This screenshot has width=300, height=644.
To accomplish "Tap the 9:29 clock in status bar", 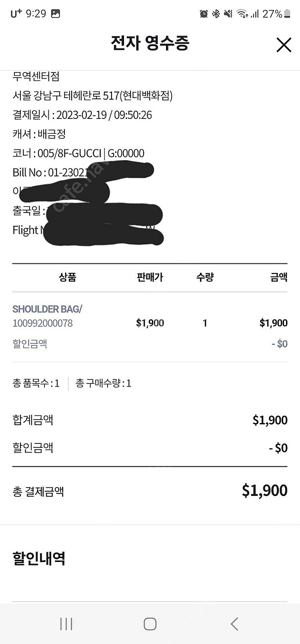I will click(36, 14).
